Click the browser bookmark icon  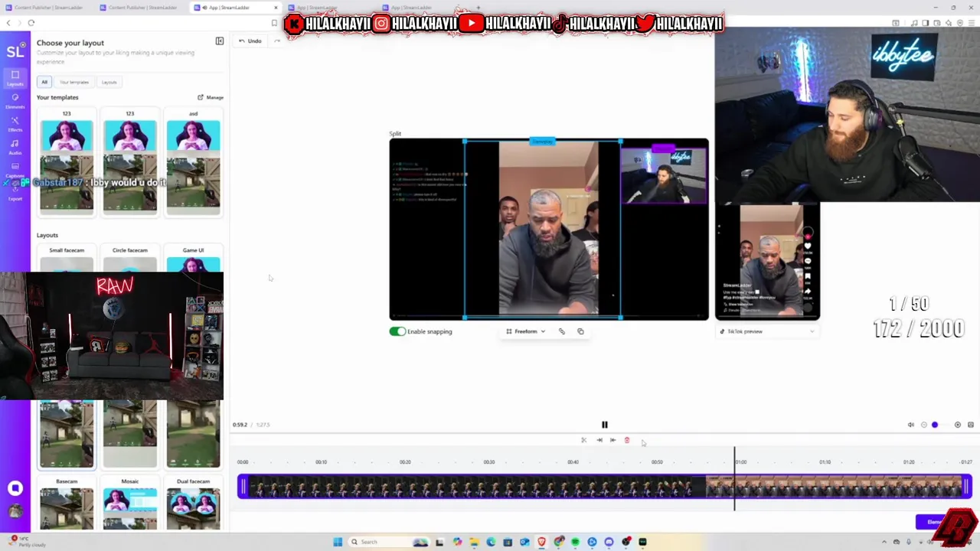(x=274, y=23)
